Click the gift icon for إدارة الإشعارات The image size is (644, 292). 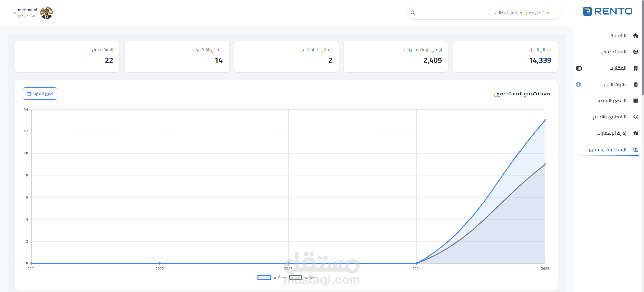tap(635, 133)
